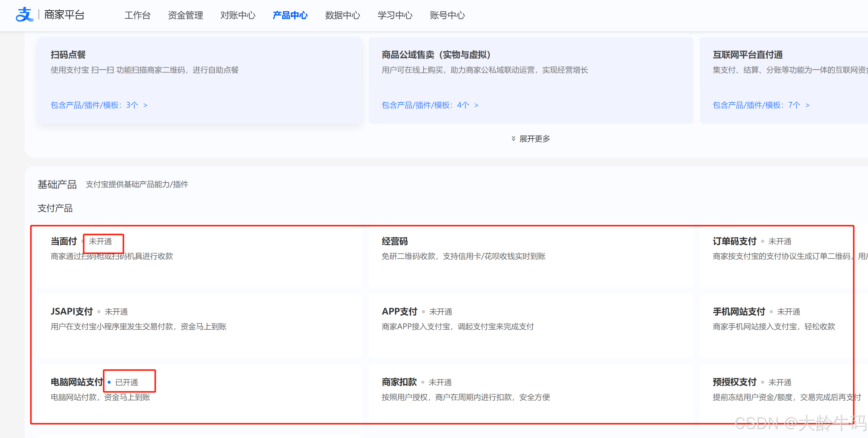Open the 电脑网站支付 product card
Screen dimensions: 868x438
[200, 396]
